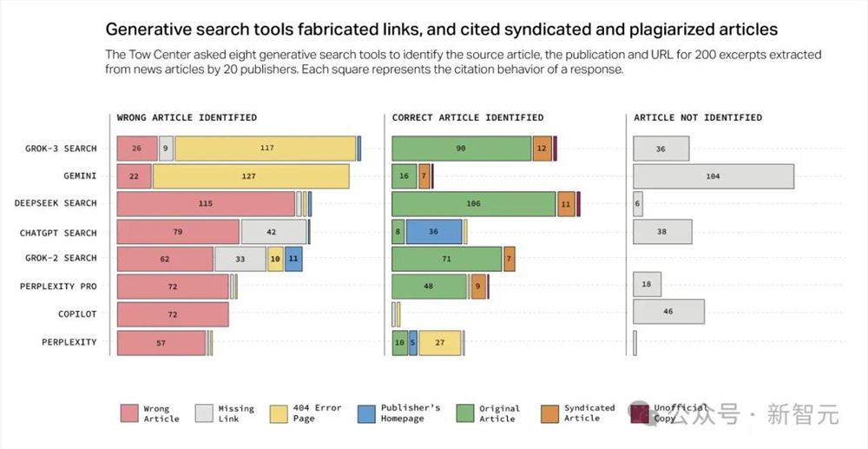The image size is (868, 449).
Task: Click the yellow 404 Error Page swatch
Action: (279, 413)
